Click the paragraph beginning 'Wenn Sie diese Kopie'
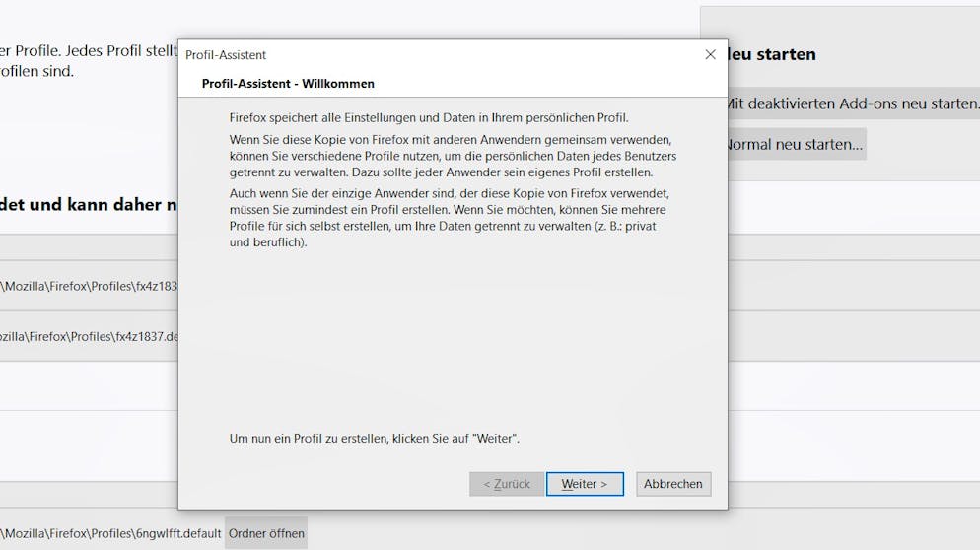 coord(453,156)
